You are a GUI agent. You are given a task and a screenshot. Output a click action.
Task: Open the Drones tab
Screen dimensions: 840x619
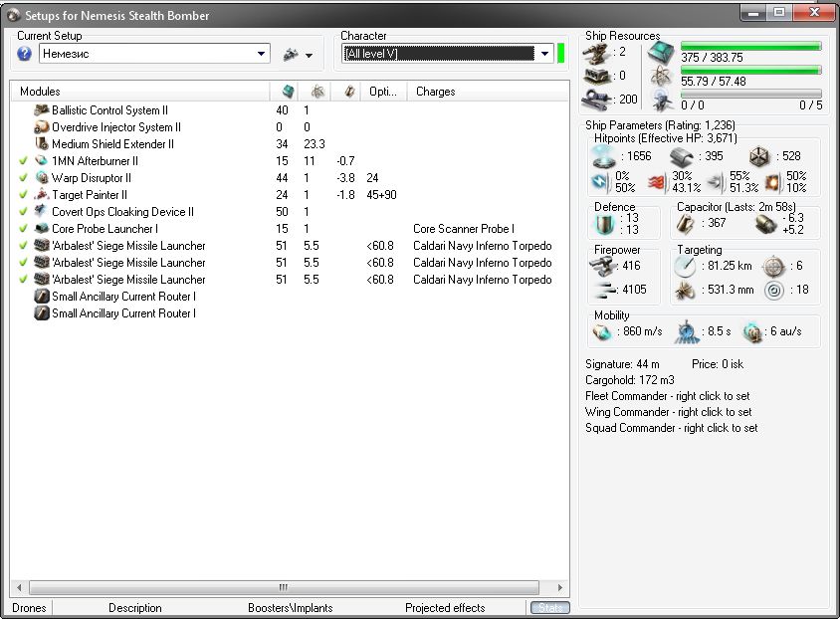(x=29, y=608)
